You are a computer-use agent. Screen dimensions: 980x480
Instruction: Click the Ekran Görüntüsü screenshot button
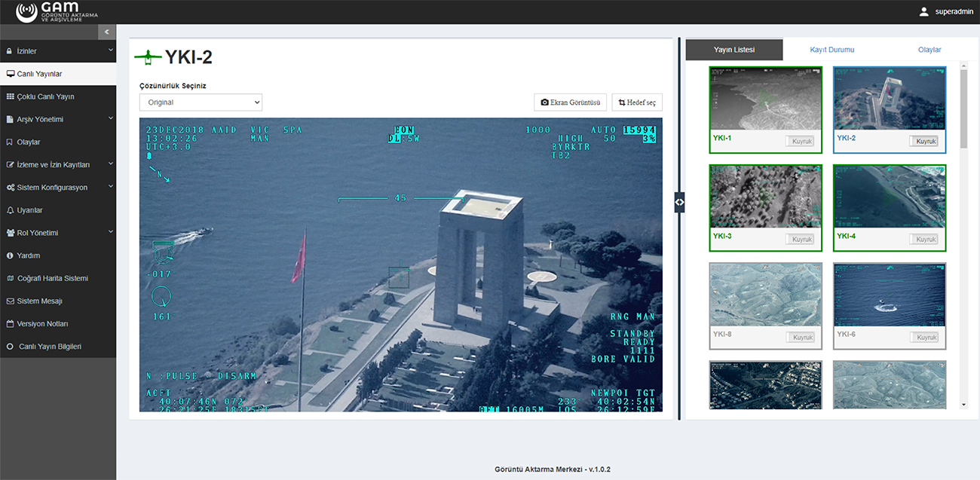coord(570,102)
